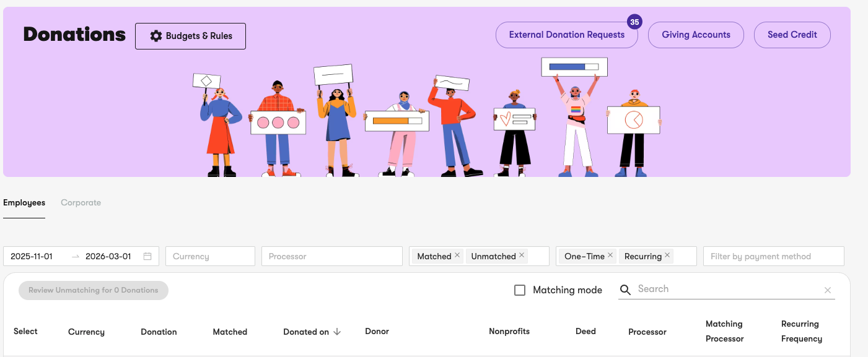The width and height of the screenshot is (868, 357).
Task: Clear the search field with the X icon
Action: coord(828,290)
